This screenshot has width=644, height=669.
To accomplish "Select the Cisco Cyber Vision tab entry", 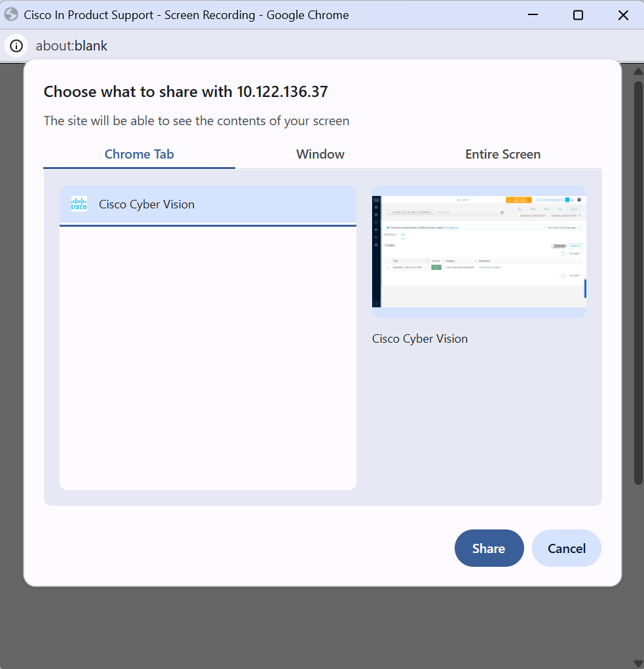I will (x=208, y=204).
